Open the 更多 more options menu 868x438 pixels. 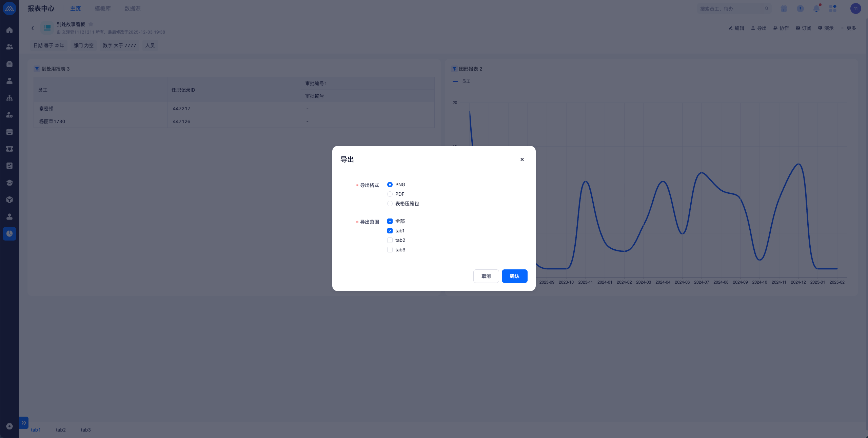848,28
